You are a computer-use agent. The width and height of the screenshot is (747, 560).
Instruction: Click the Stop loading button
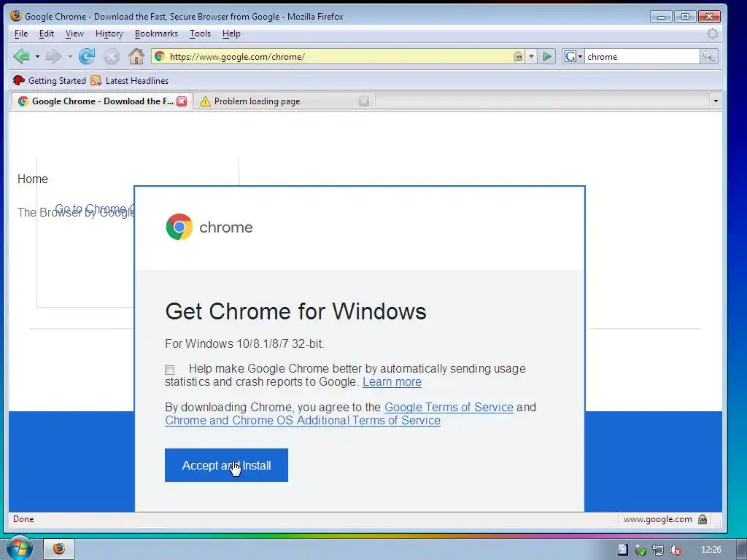click(112, 57)
